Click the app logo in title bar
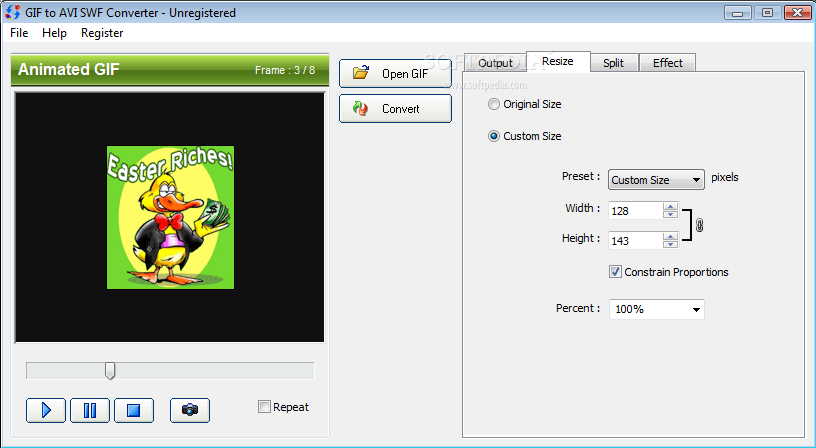 (12, 12)
